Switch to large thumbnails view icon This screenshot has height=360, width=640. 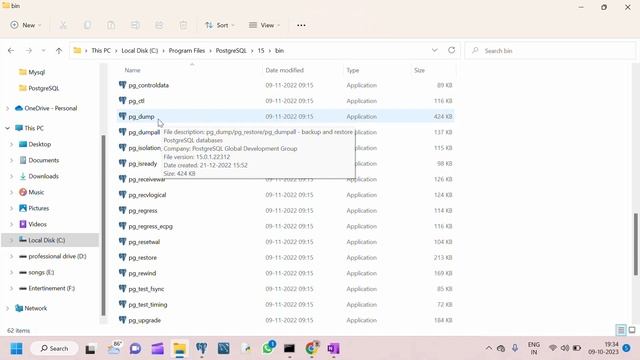pos(632,330)
